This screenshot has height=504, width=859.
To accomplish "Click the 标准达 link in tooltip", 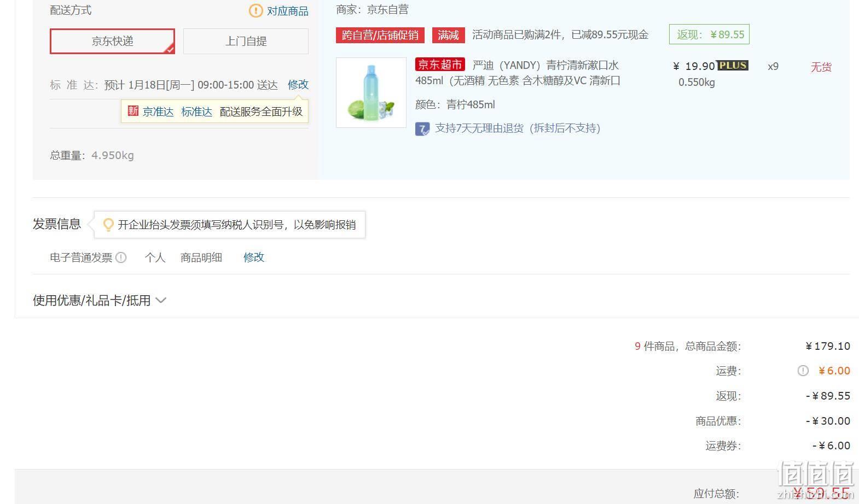I will 196,112.
